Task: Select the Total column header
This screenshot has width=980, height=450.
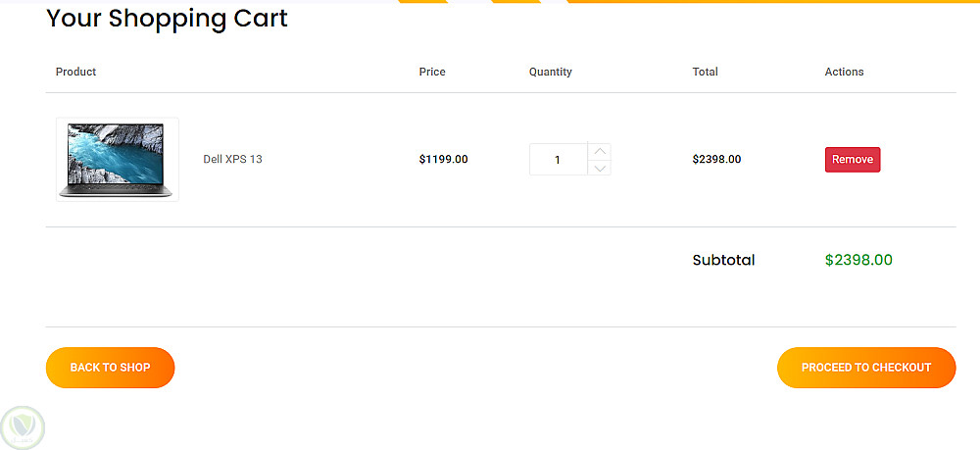Action: click(x=705, y=72)
